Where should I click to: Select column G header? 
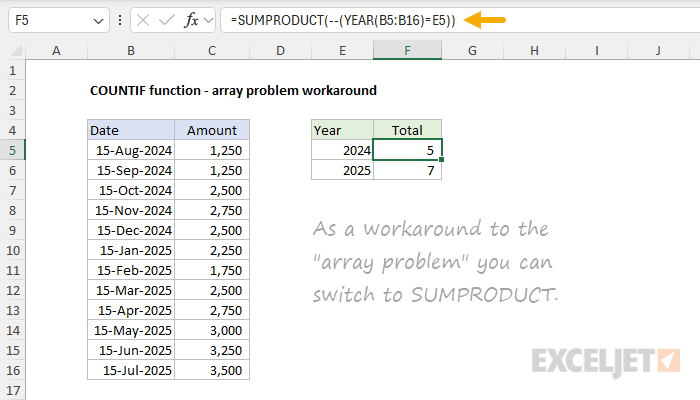tap(472, 51)
